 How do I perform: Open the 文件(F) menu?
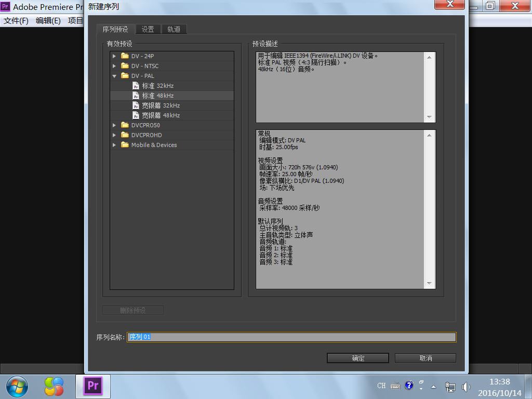click(16, 21)
